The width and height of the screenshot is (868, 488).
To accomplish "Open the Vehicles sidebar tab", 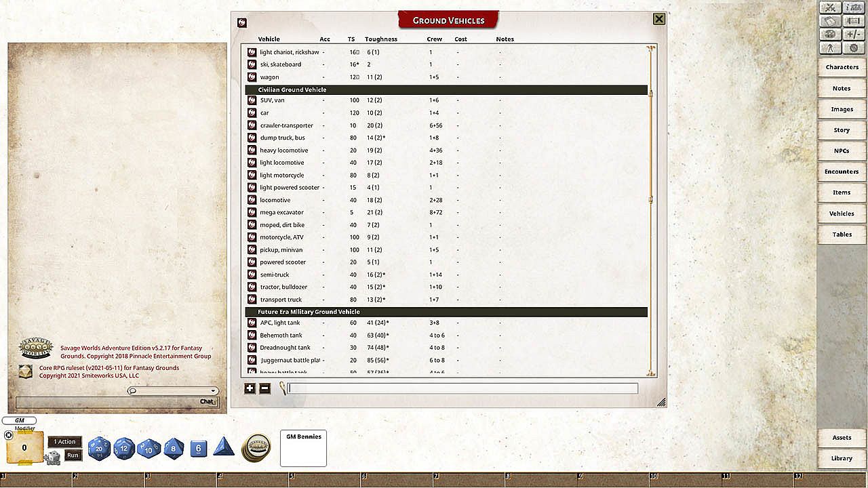I will 842,213.
